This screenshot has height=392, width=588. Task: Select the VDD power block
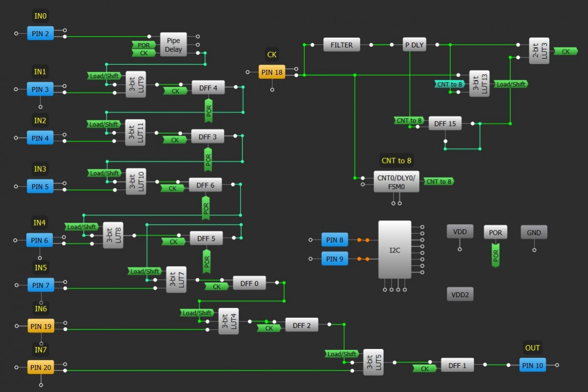tap(460, 231)
